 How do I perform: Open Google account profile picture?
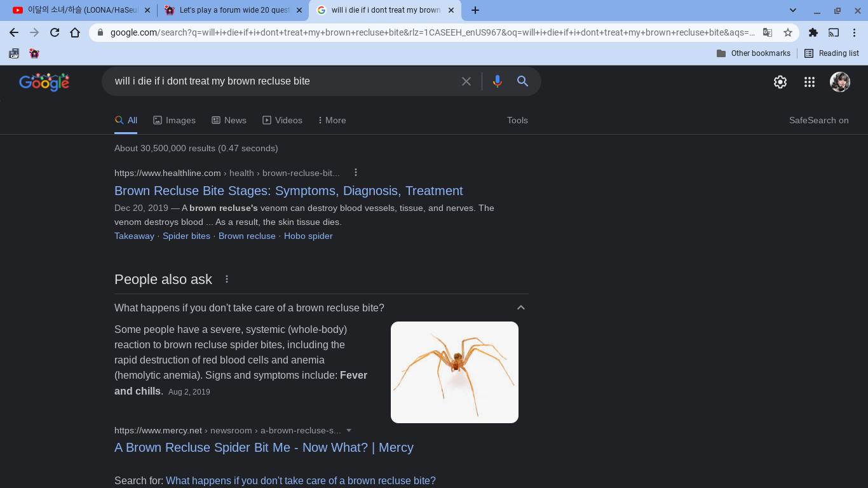click(840, 82)
